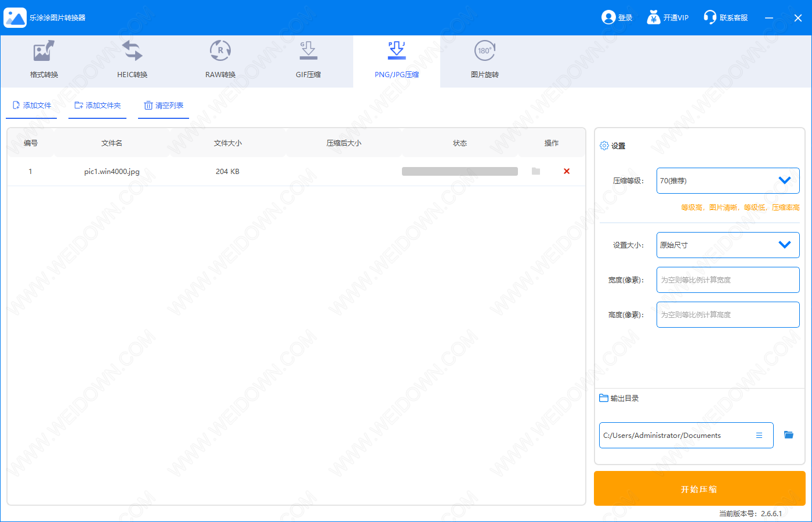Click the 输出目录 folder icon

pos(604,398)
